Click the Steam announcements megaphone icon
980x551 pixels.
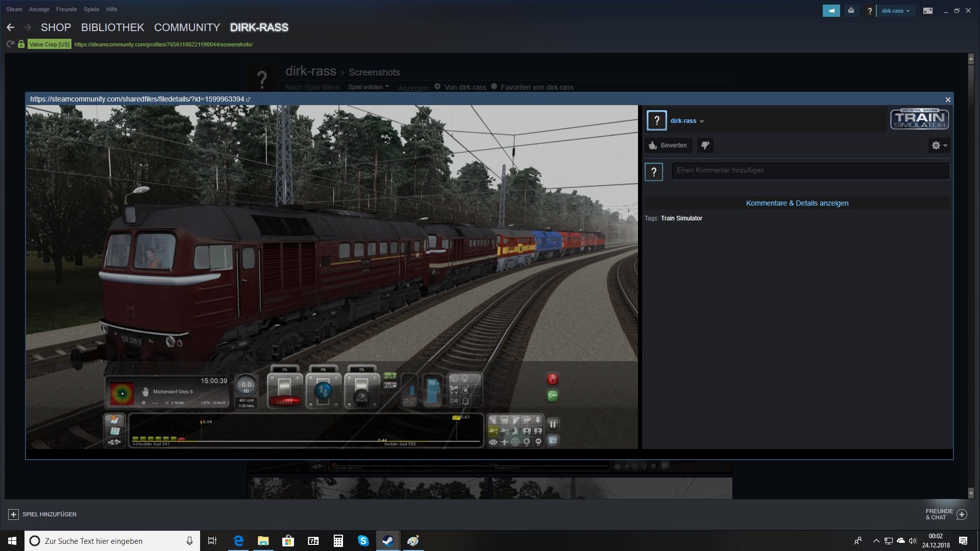pyautogui.click(x=831, y=11)
